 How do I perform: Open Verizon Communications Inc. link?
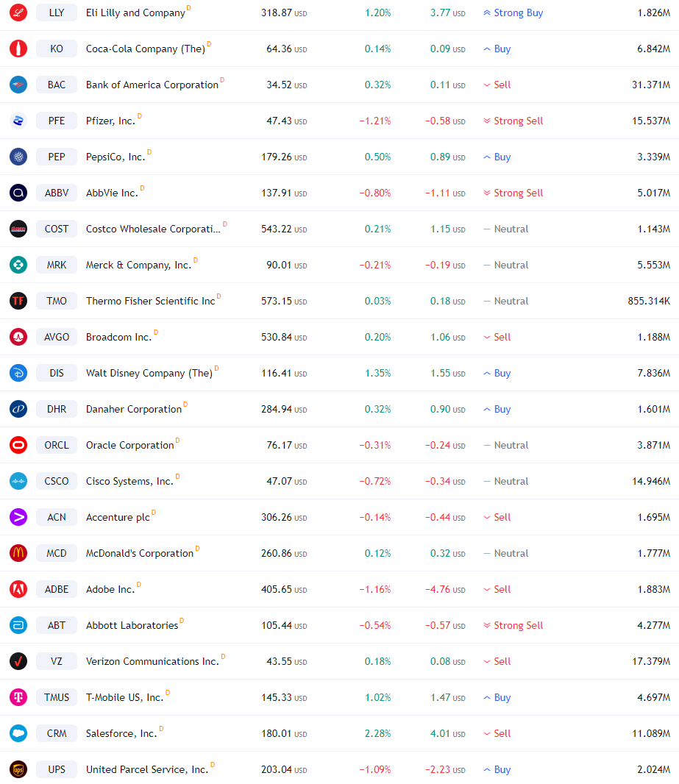(152, 661)
